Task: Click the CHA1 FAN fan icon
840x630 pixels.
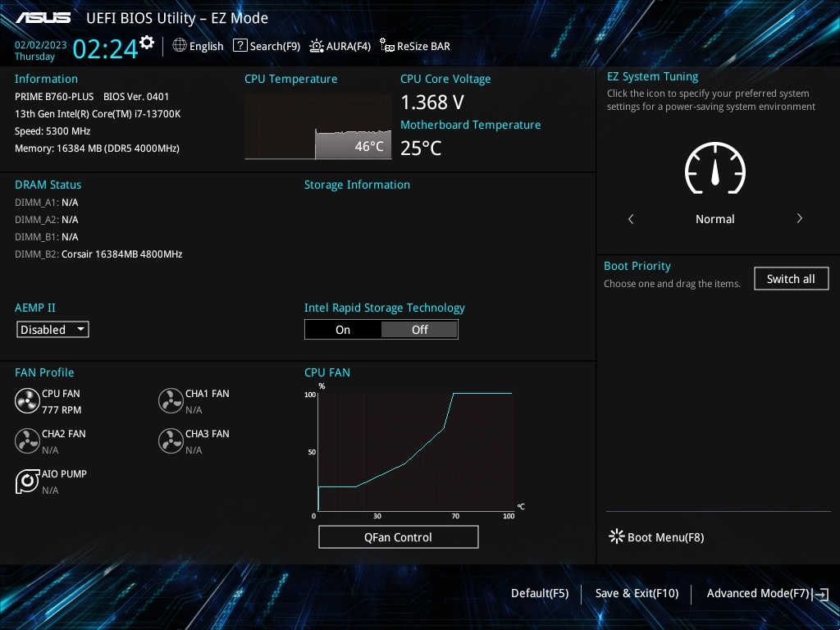Action: (x=171, y=400)
